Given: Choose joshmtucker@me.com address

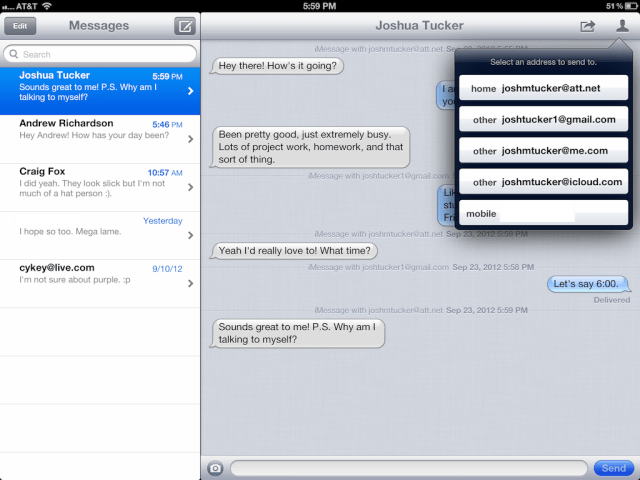Looking at the screenshot, I should click(x=543, y=151).
